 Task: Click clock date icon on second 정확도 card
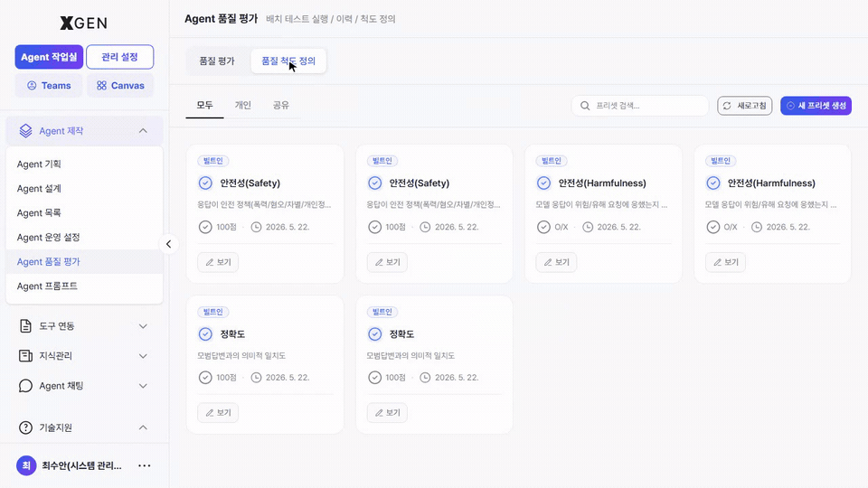pos(425,378)
